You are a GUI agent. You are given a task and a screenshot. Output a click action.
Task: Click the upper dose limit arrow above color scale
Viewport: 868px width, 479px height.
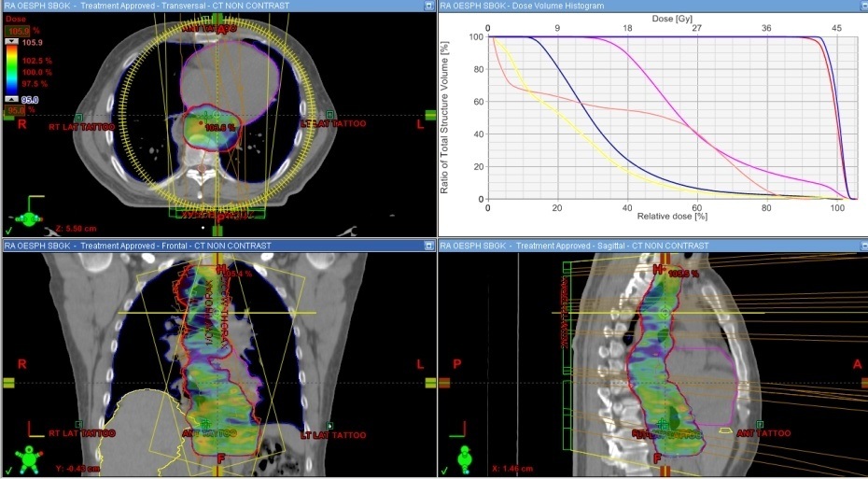point(12,42)
